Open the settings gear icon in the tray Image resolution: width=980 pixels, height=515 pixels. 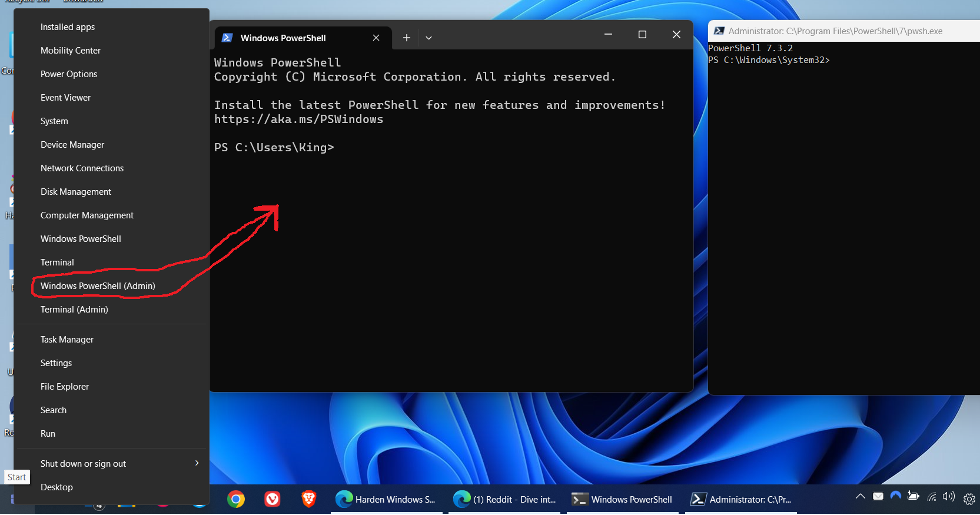969,499
